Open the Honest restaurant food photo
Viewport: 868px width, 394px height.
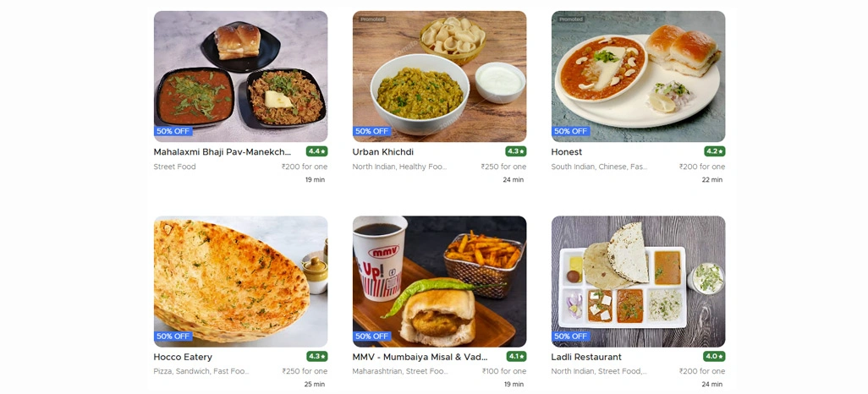click(x=638, y=76)
